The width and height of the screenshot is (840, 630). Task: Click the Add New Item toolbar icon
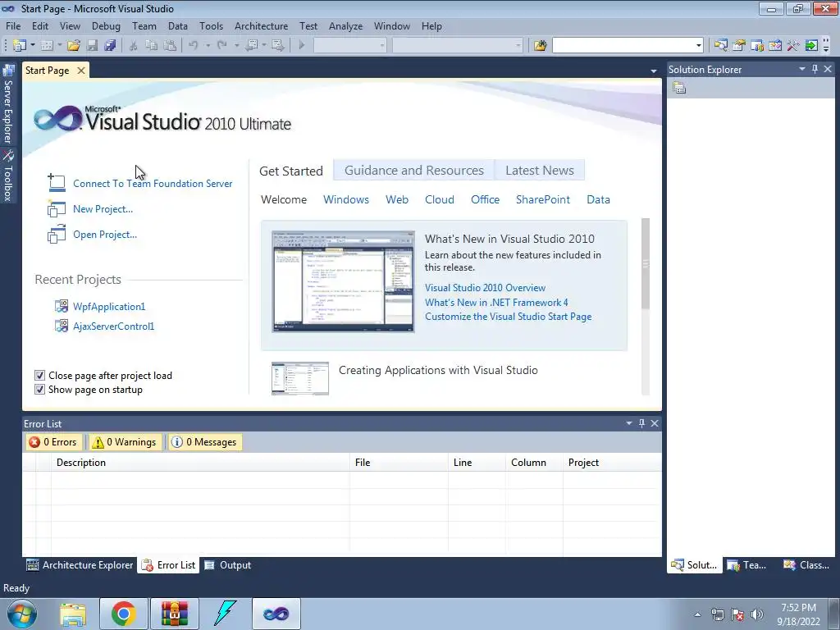[x=47, y=46]
